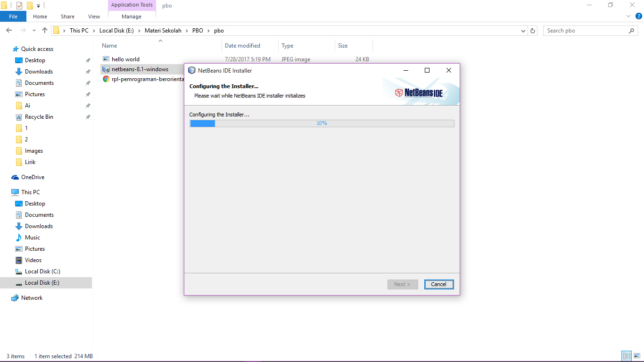
Task: Open Music under This PC
Action: [33, 238]
